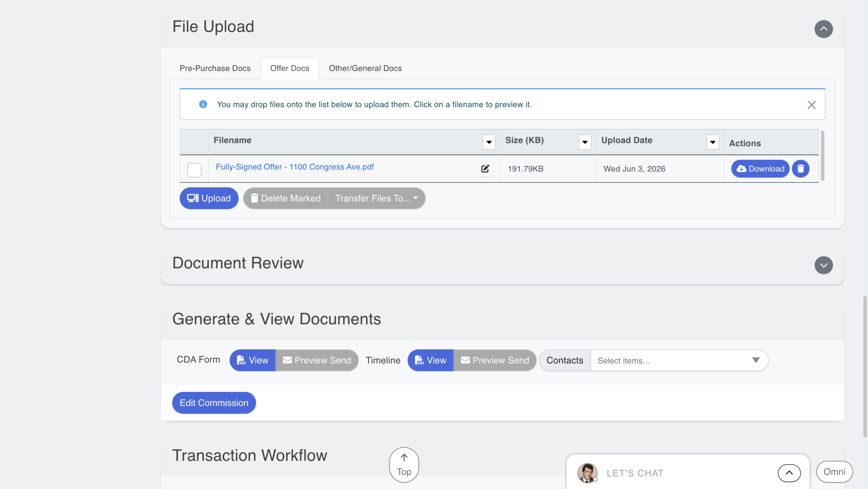Jump back using the Top arrow button
The height and width of the screenshot is (489, 868).
(404, 465)
